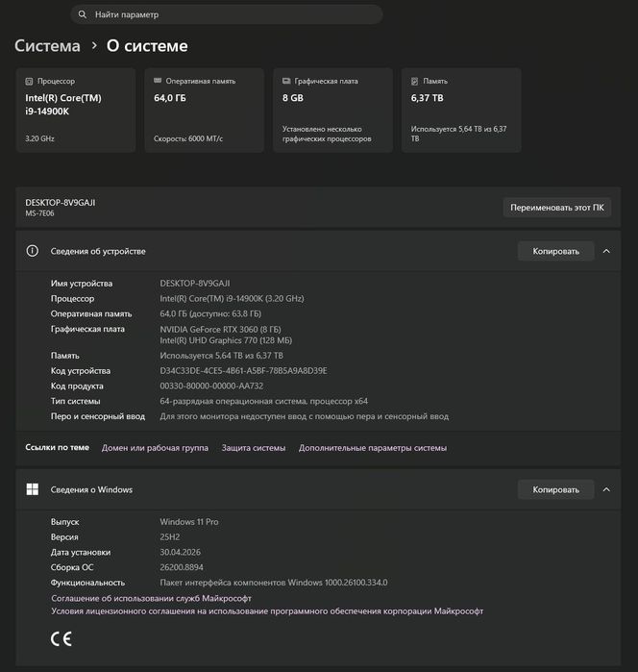Open 'Защита системы' link
This screenshot has height=672, width=638.
point(254,448)
